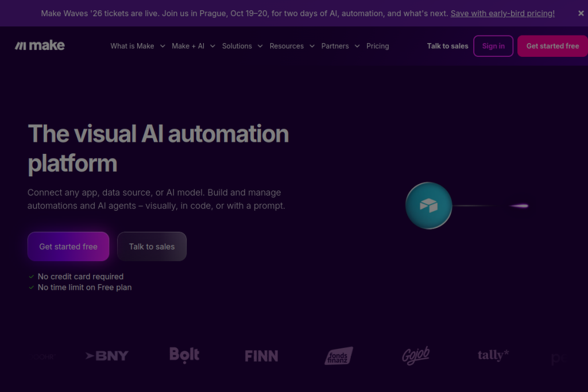Go to the Make logo homepage
The height and width of the screenshot is (392, 588).
(40, 46)
